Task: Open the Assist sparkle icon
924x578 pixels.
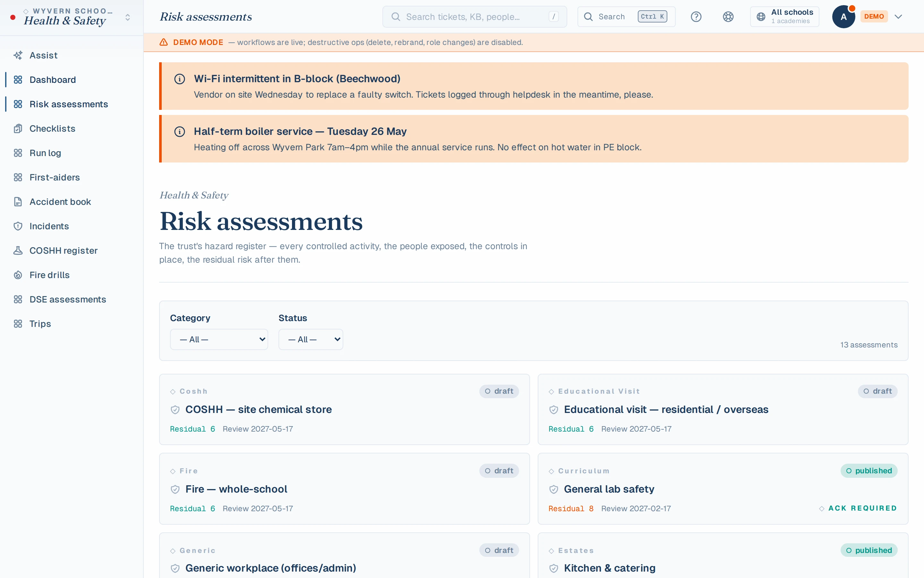Action: pos(18,56)
